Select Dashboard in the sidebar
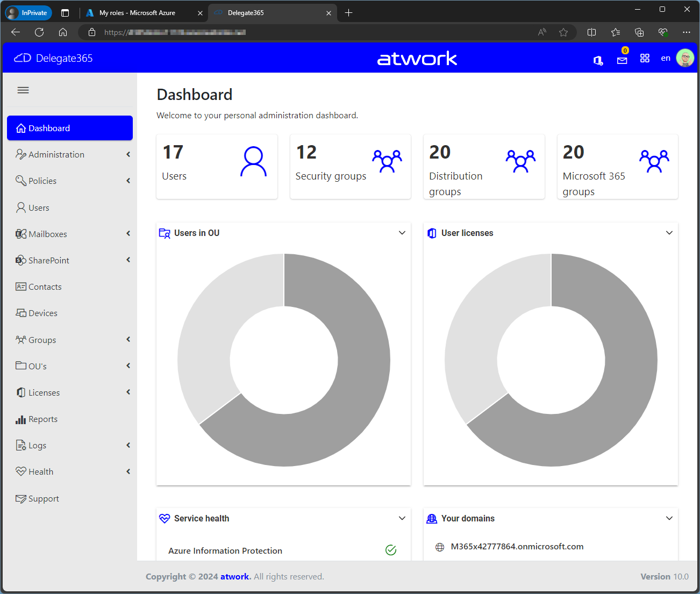Image resolution: width=700 pixels, height=594 pixels. pyautogui.click(x=70, y=128)
